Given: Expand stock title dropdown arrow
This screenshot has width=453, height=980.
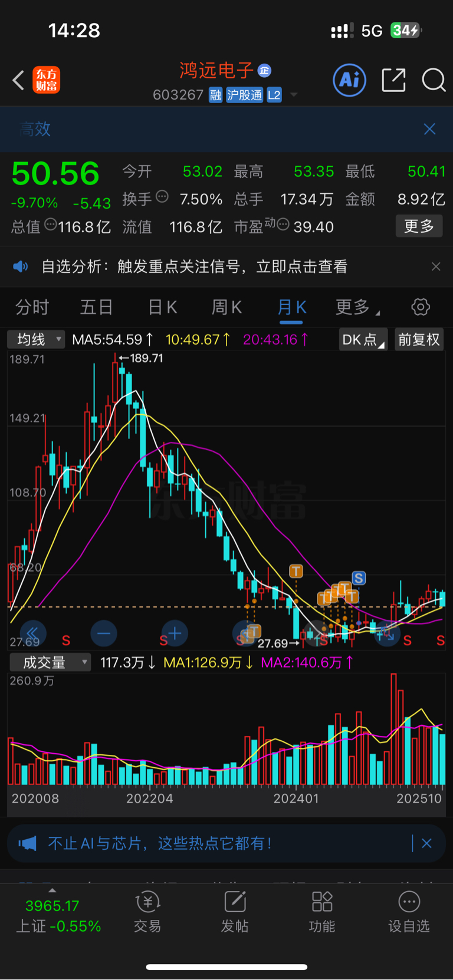Looking at the screenshot, I should pos(294,95).
